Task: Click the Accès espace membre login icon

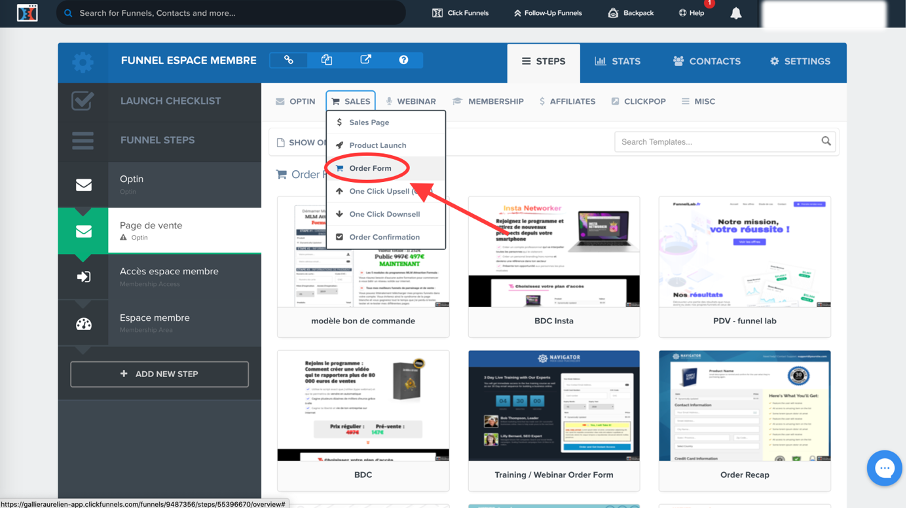Action: 83,277
